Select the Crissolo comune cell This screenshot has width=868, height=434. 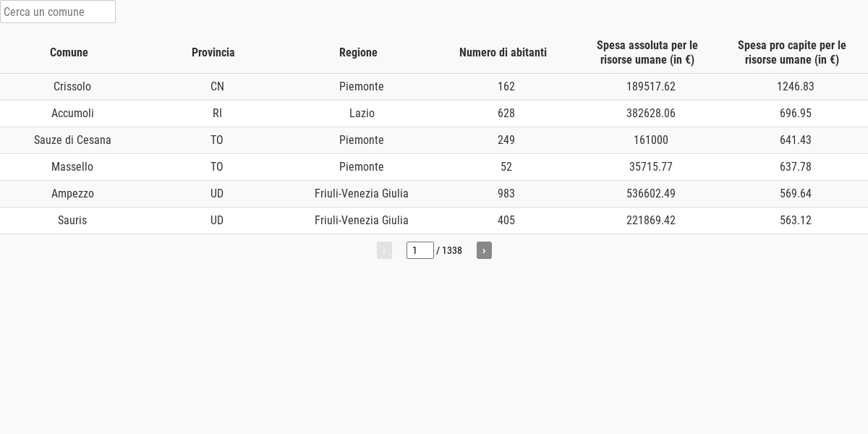72,87
